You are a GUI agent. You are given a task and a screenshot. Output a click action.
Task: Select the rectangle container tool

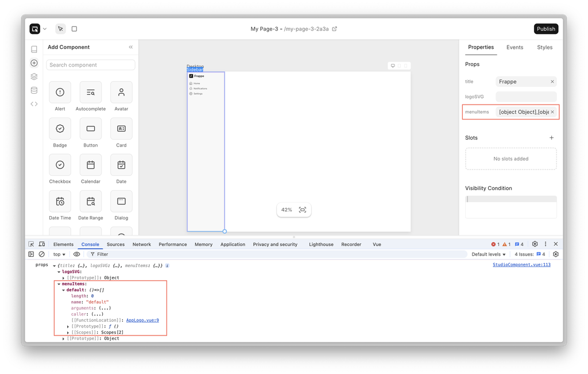74,29
